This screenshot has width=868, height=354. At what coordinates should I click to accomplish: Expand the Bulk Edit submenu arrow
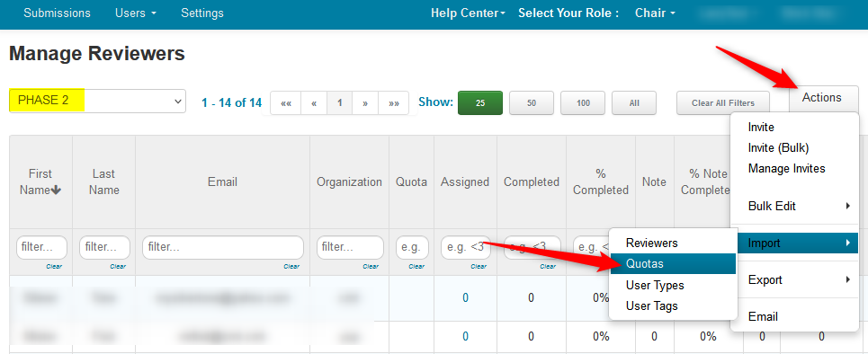(847, 207)
